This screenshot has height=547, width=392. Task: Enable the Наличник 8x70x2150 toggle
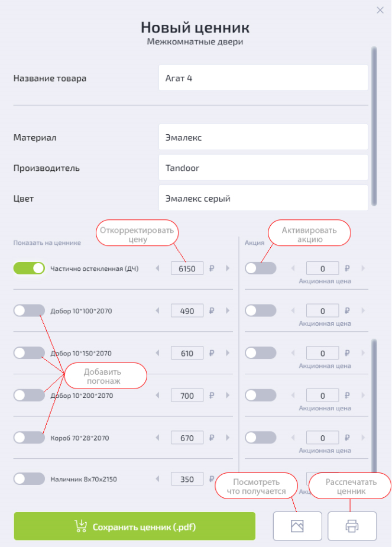(29, 479)
